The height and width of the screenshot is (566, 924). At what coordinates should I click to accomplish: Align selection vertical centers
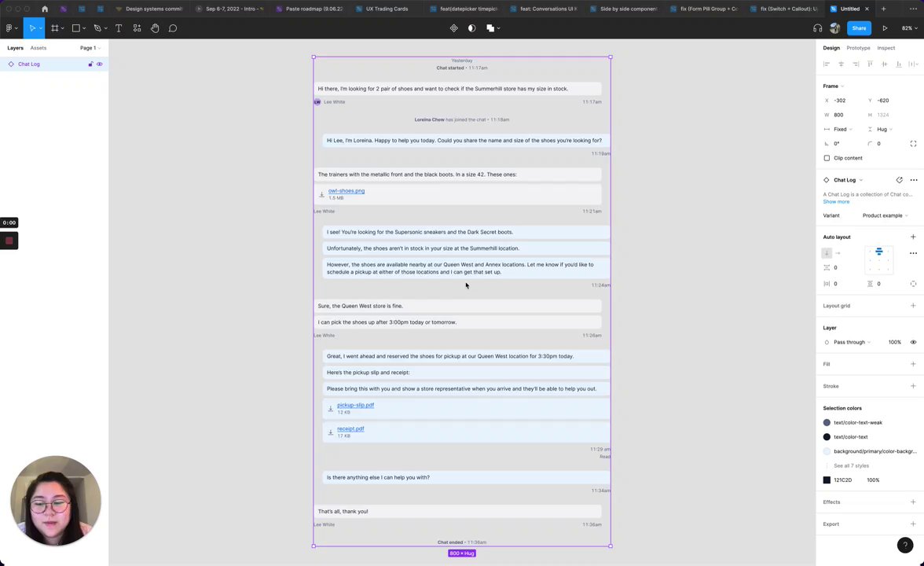click(x=884, y=64)
